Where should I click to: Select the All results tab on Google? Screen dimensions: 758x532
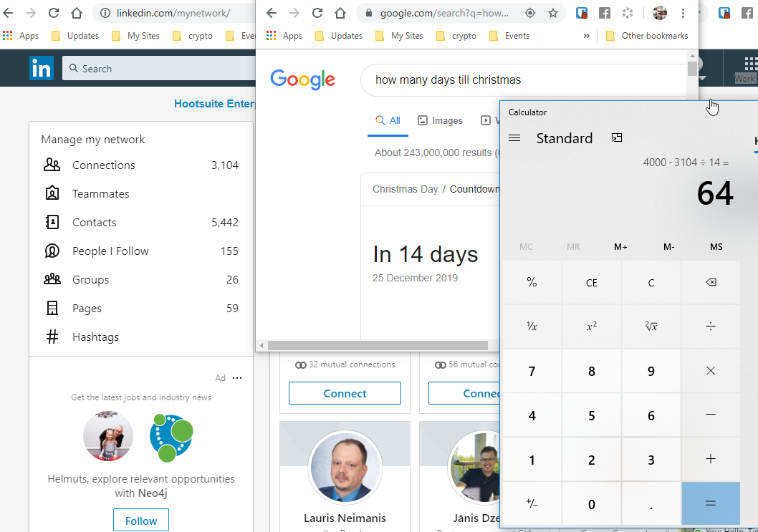[x=388, y=120]
